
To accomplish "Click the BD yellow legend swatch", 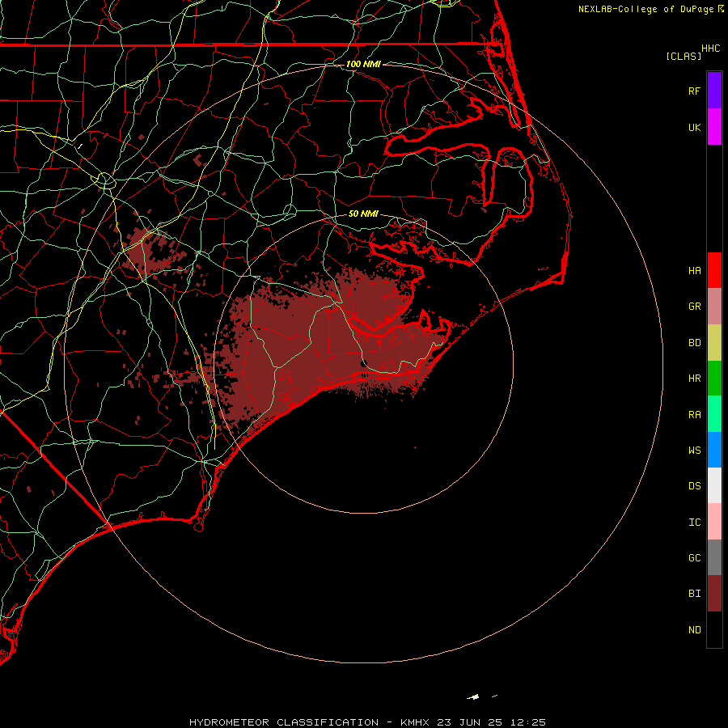I will click(x=714, y=343).
